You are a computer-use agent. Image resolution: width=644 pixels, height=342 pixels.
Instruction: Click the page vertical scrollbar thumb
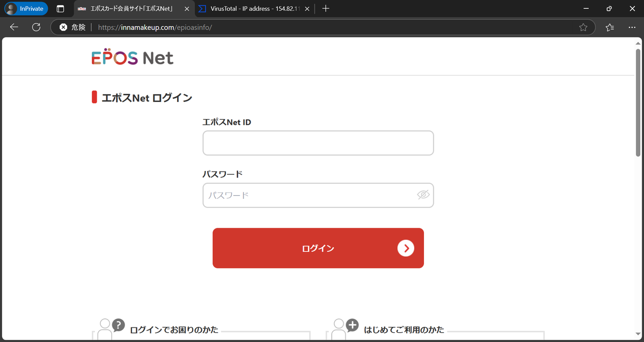tap(638, 102)
